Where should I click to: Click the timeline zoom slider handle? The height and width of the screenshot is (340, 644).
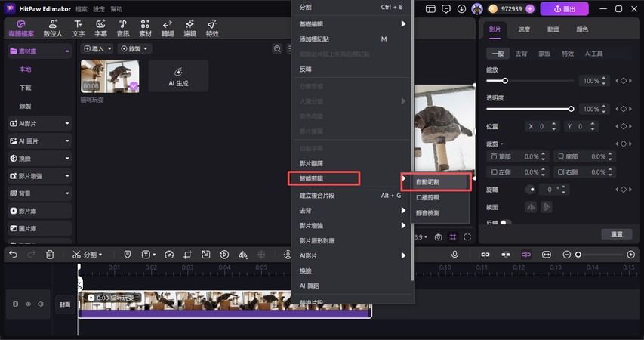578,255
